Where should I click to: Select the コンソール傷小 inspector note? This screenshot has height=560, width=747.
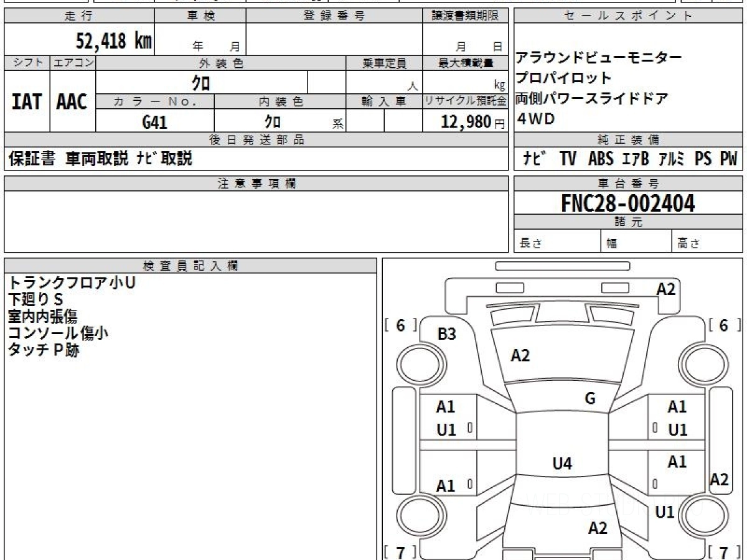pos(58,333)
